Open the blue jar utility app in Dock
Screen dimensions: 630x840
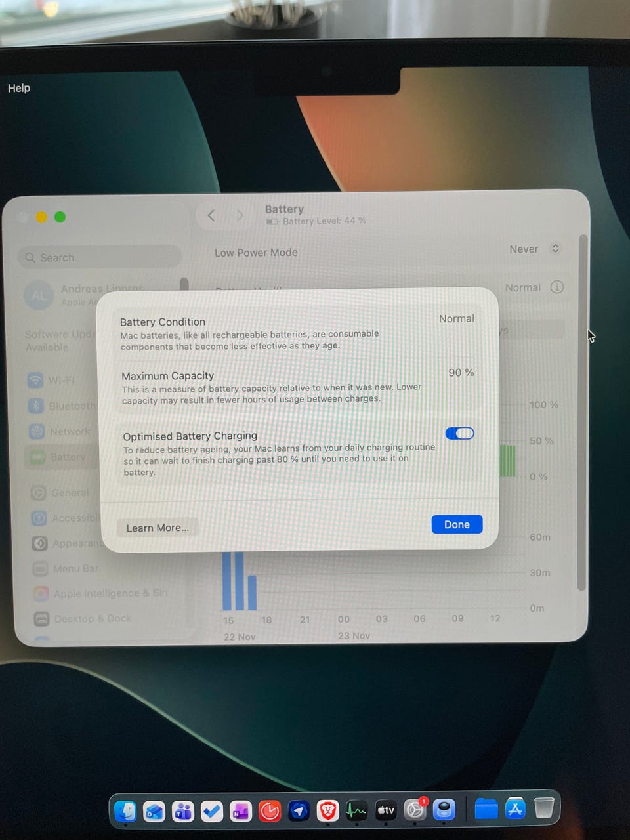(444, 810)
